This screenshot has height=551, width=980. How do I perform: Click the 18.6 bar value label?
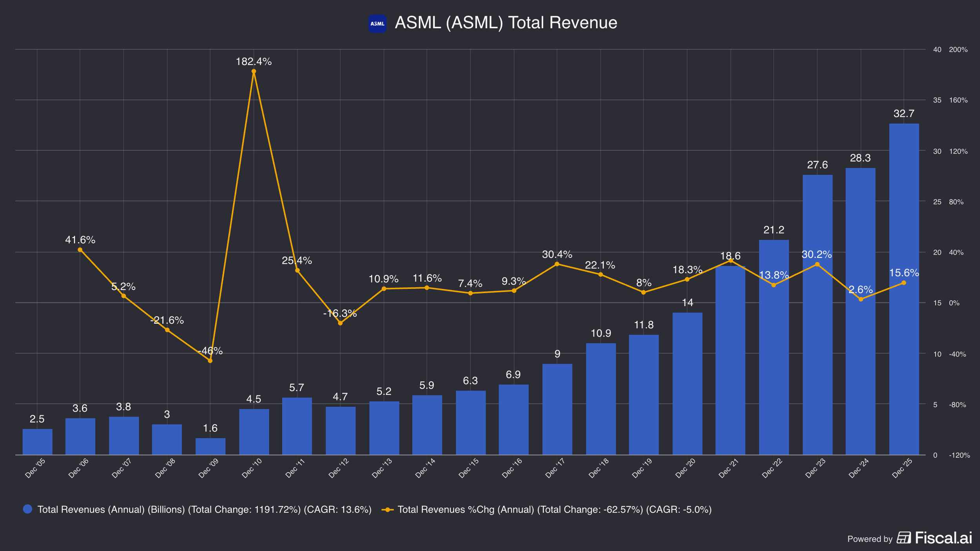730,256
